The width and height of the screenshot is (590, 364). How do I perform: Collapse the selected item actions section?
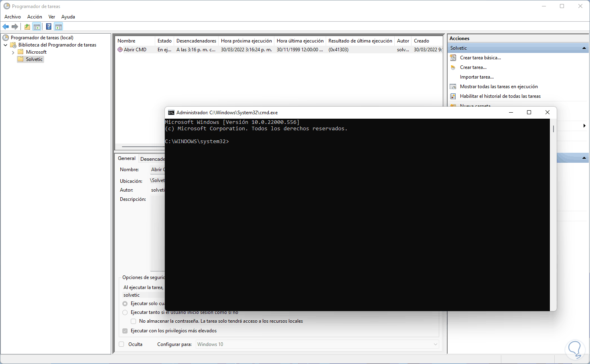pyautogui.click(x=584, y=158)
